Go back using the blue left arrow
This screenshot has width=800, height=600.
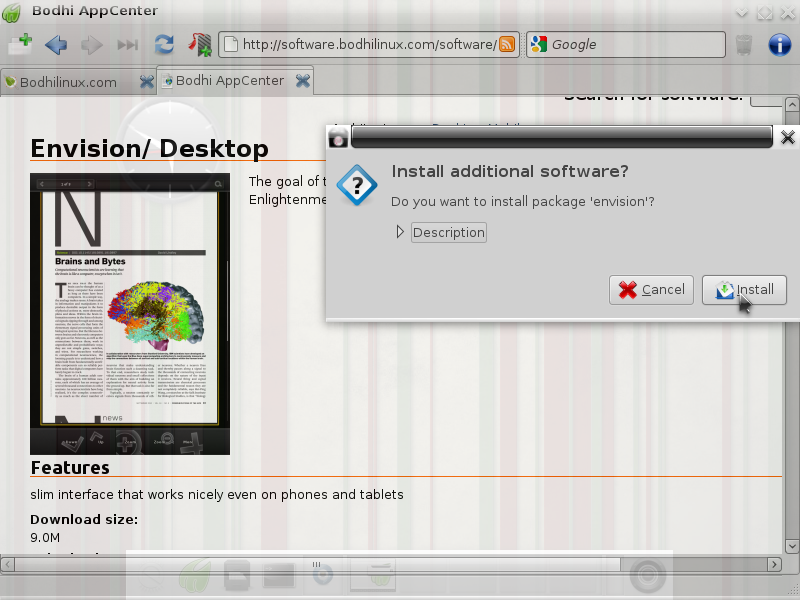56,45
